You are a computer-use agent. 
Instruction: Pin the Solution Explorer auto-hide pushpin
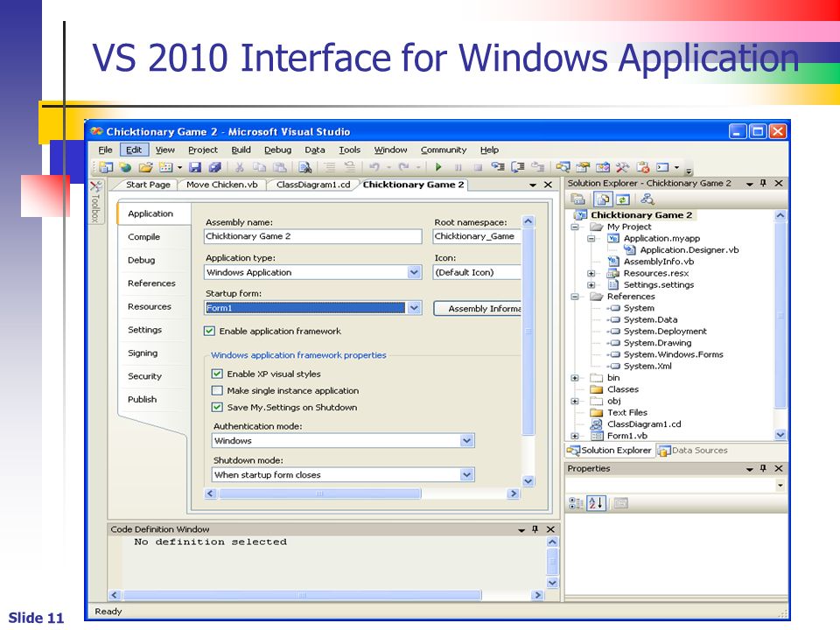click(763, 183)
